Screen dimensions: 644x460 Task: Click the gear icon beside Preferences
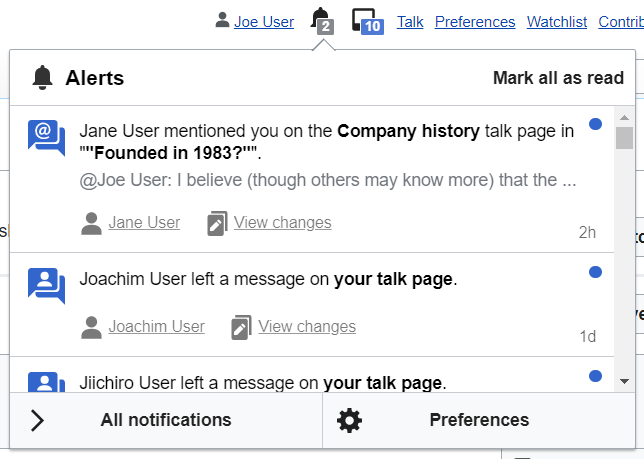tap(349, 420)
